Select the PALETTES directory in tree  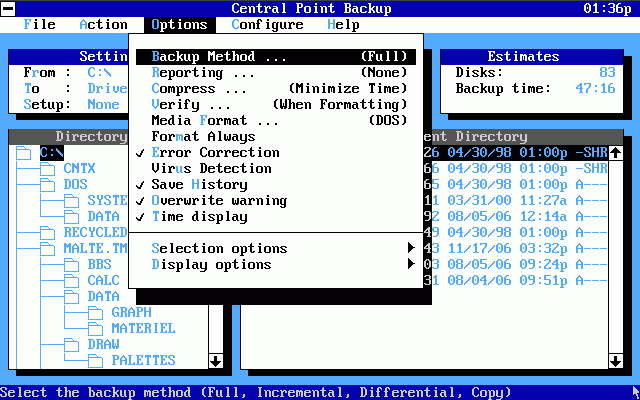click(144, 361)
